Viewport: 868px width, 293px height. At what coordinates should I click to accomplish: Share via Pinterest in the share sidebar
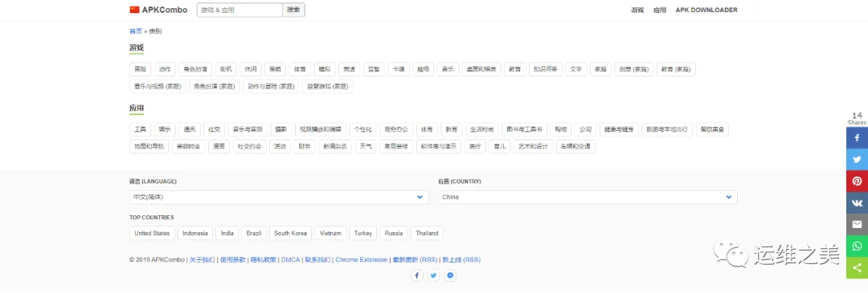tap(857, 181)
